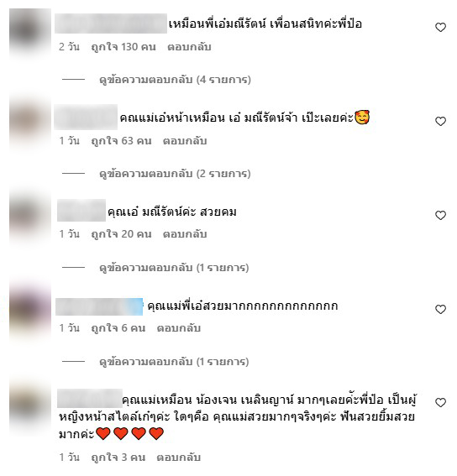This screenshot has width=457, height=476.
Task: Like the comment with four red hearts
Action: (x=440, y=403)
